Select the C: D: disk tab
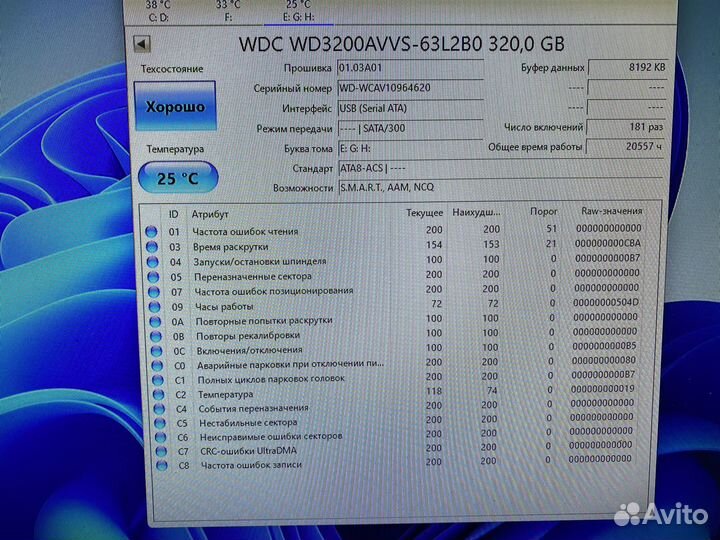Screen dimensions: 720x540 [x=158, y=11]
